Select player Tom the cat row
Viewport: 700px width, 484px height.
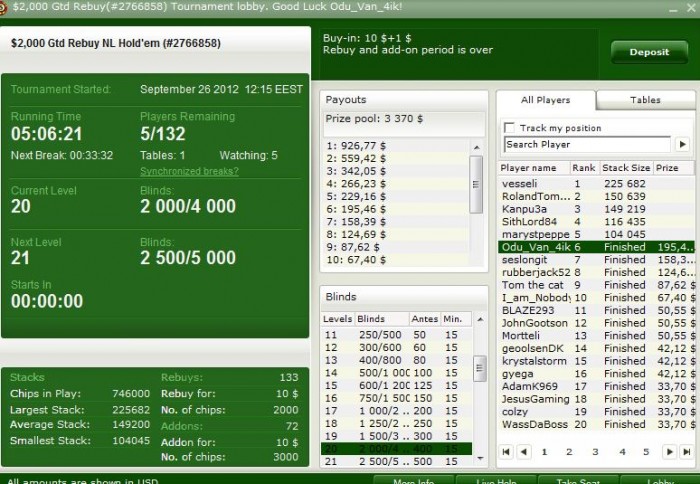point(596,285)
